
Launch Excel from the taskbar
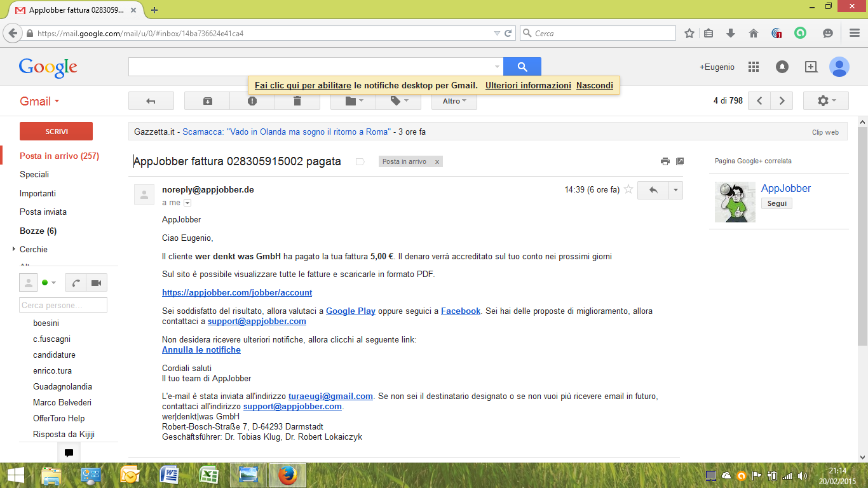209,475
